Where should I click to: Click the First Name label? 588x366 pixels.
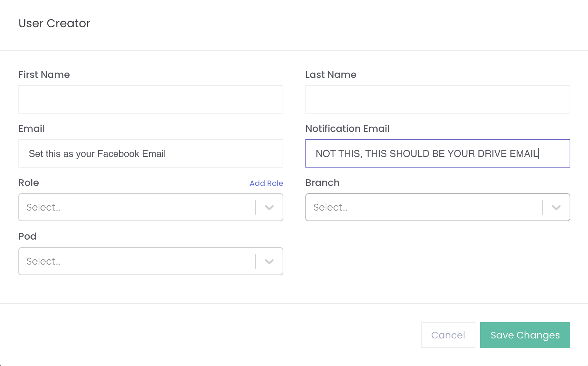44,75
